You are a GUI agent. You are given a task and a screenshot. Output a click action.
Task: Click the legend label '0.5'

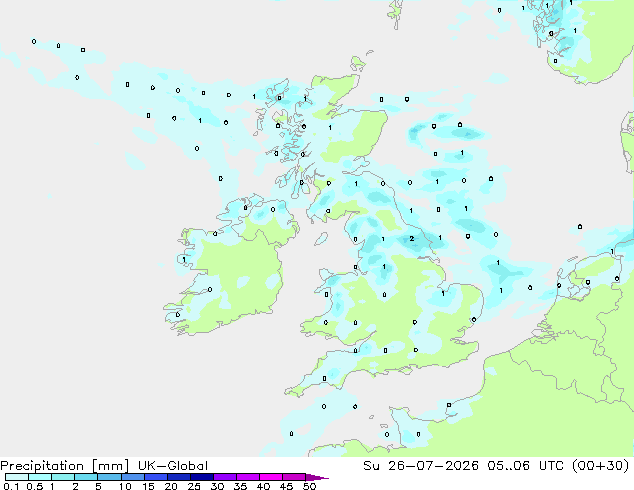35,486
